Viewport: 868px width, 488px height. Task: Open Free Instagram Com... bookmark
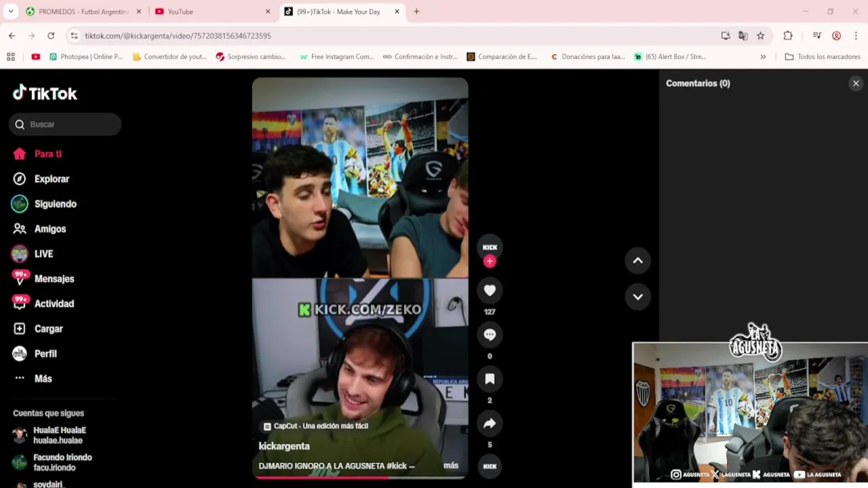pyautogui.click(x=337, y=57)
